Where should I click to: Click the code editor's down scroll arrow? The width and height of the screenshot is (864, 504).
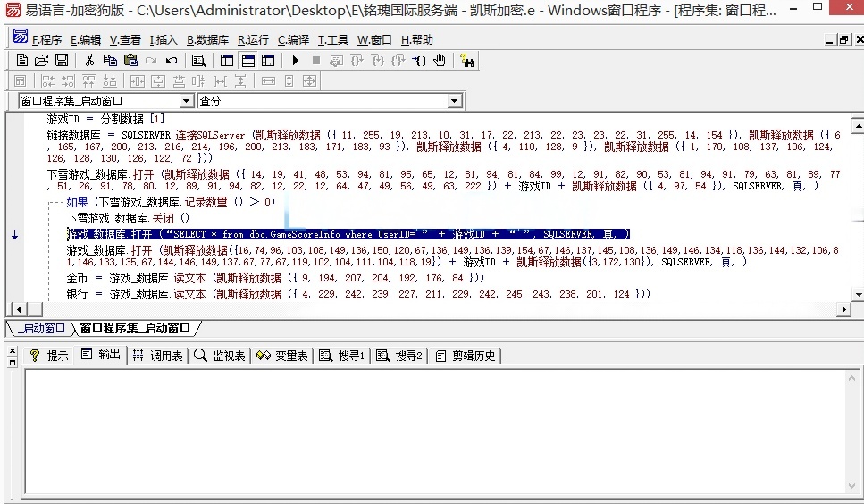click(x=858, y=295)
